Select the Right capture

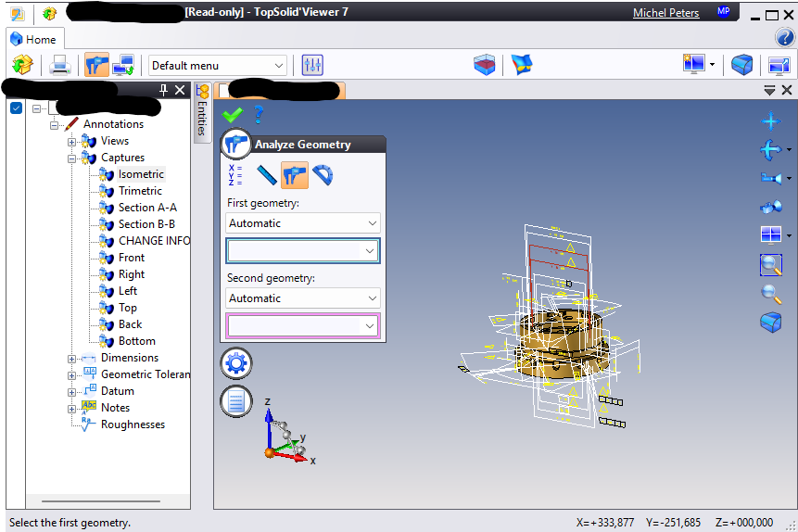pyautogui.click(x=132, y=274)
